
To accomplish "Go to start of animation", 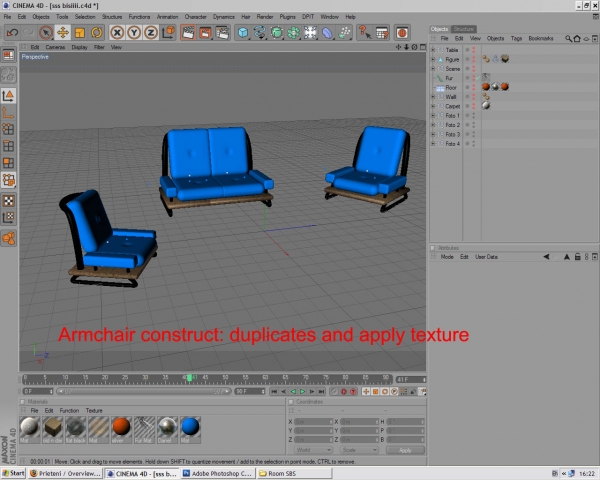I will pyautogui.click(x=274, y=392).
